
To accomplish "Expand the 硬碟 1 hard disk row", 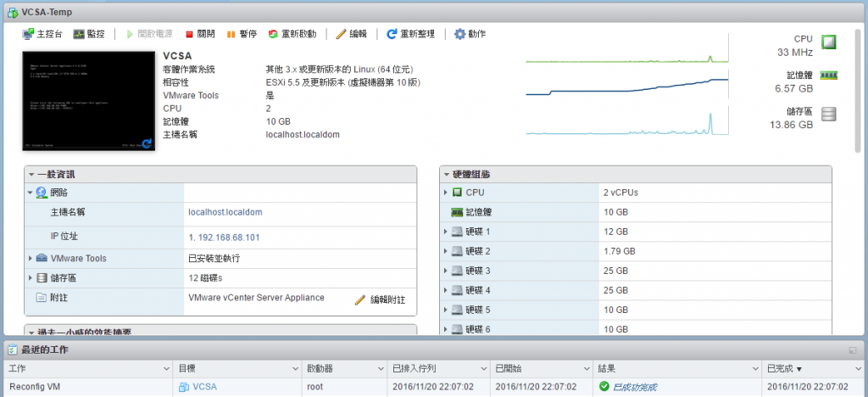I will click(446, 232).
